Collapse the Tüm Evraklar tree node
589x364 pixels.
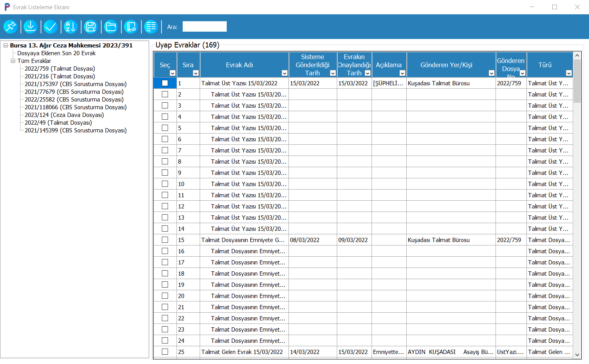click(13, 61)
